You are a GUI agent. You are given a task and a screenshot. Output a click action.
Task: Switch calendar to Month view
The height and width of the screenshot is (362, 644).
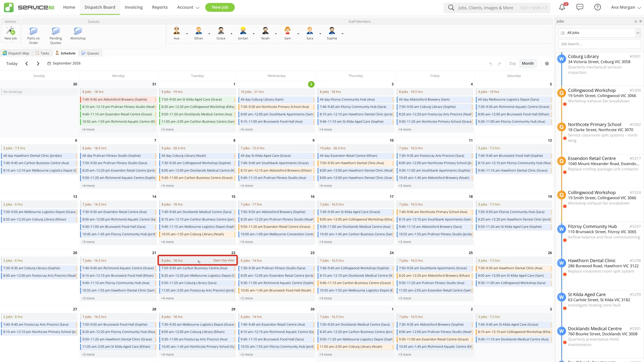528,63
